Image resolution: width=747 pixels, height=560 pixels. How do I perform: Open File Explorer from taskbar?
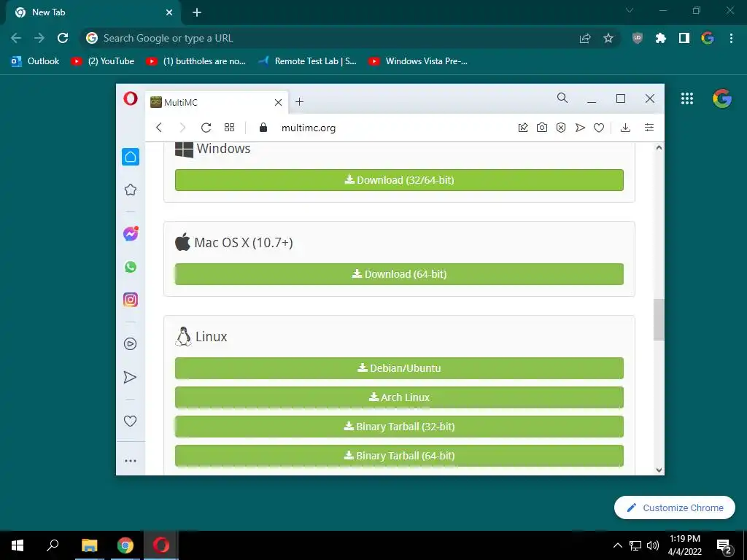(89, 545)
